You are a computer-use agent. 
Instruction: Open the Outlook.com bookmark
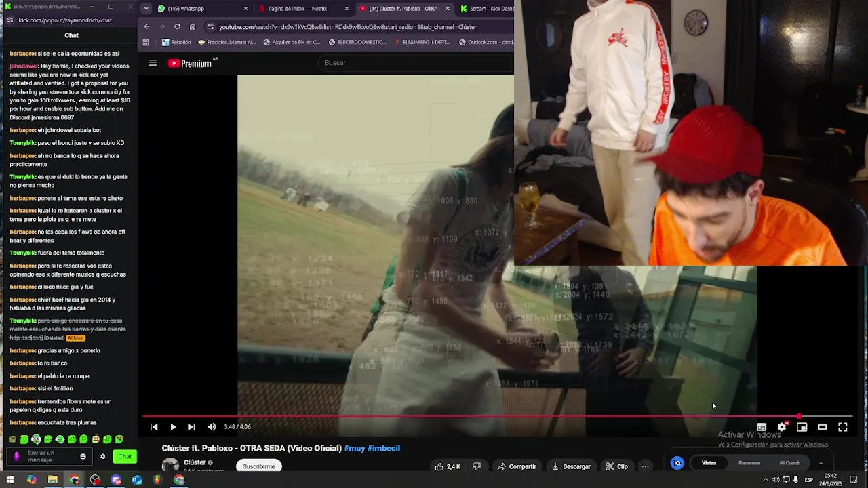pyautogui.click(x=486, y=42)
